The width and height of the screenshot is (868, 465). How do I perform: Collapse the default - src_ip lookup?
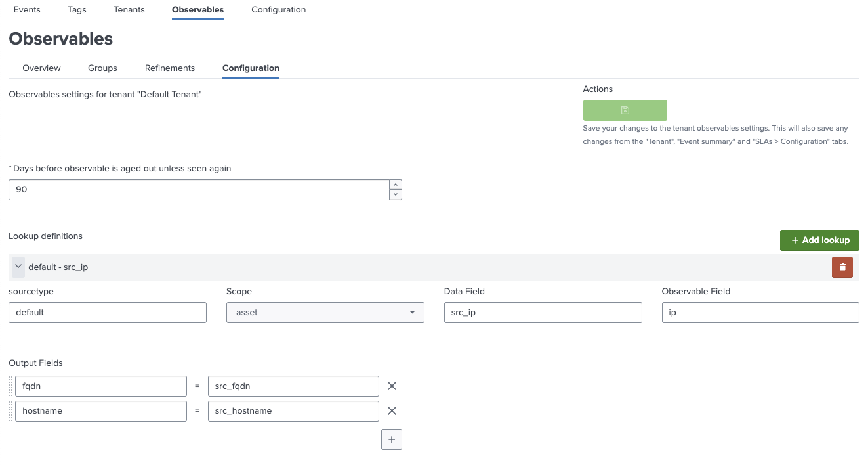coord(18,267)
